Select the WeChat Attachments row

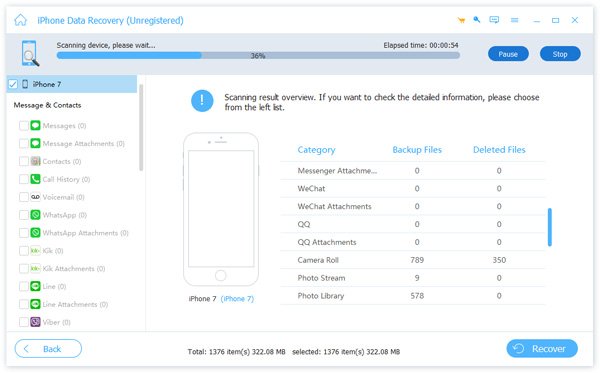[x=412, y=207]
